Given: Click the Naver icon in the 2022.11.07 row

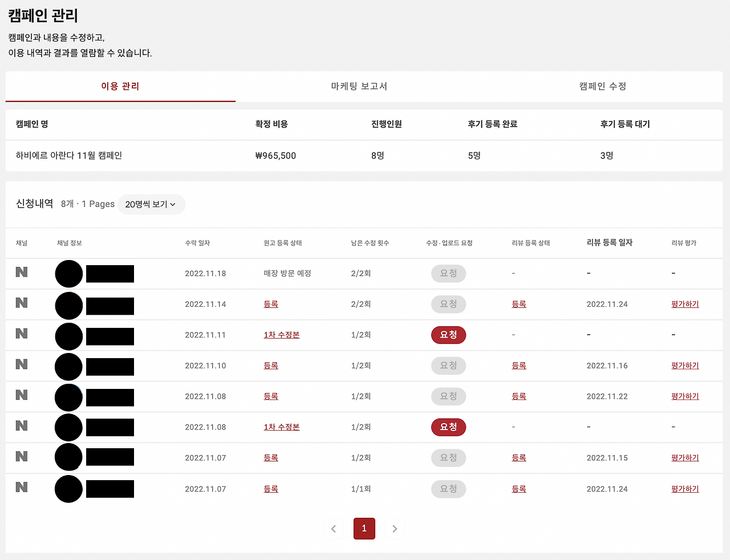Looking at the screenshot, I should click(x=21, y=457).
